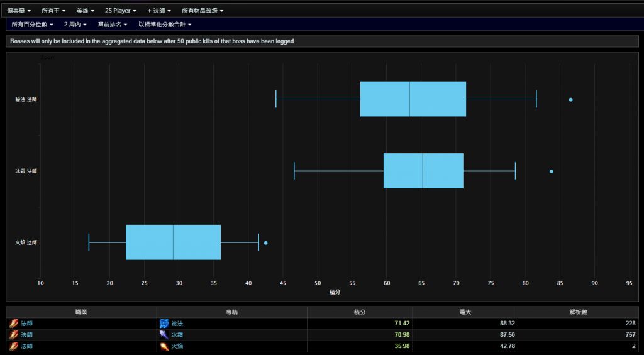Click the Frost (冰霜) spec icon in the table
The height and width of the screenshot is (355, 644).
pyautogui.click(x=164, y=334)
